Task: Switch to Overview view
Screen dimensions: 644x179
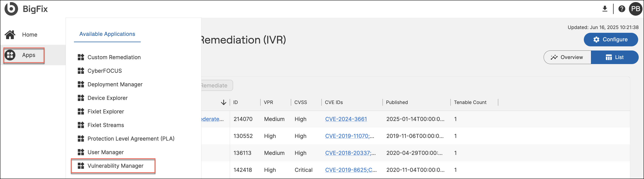Action: coord(567,57)
